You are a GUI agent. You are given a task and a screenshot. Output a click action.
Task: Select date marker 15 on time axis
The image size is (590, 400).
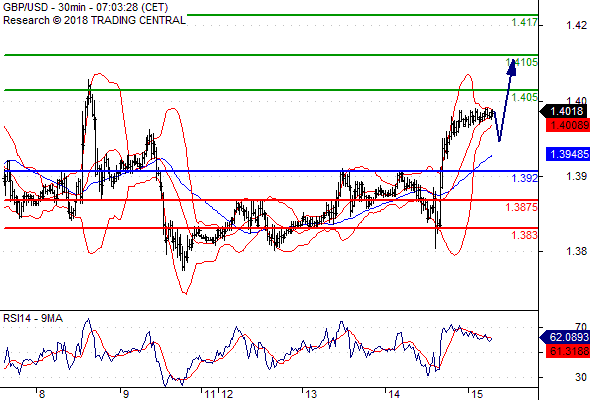(477, 394)
